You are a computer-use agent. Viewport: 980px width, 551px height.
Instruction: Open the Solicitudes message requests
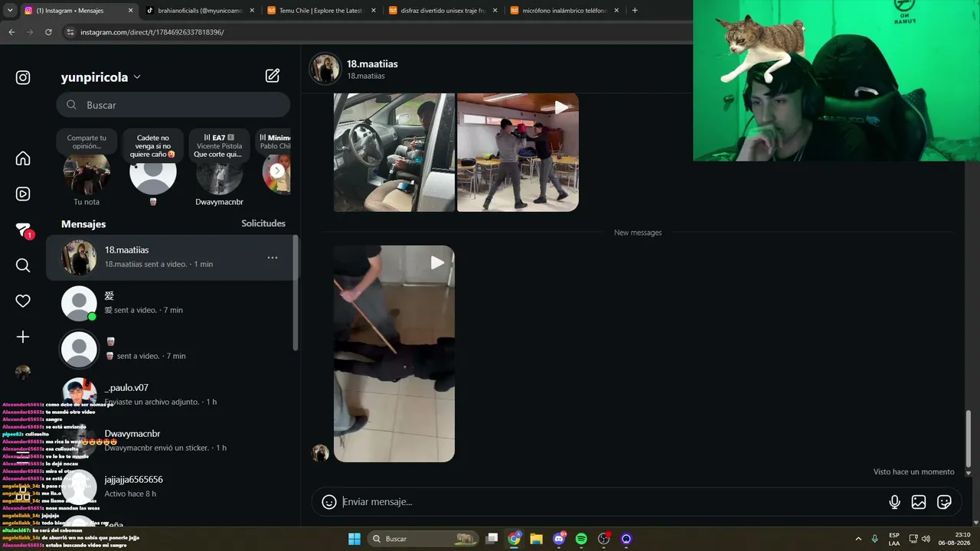coord(263,223)
